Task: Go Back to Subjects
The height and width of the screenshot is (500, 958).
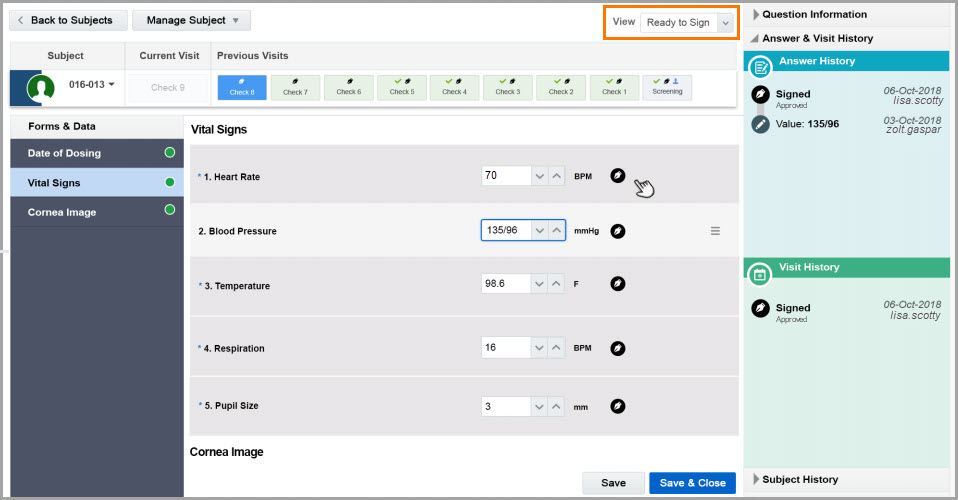Action: [x=69, y=20]
